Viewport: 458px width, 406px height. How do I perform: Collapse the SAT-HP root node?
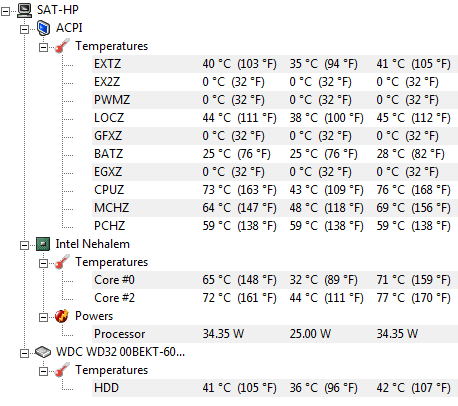[x=5, y=12]
